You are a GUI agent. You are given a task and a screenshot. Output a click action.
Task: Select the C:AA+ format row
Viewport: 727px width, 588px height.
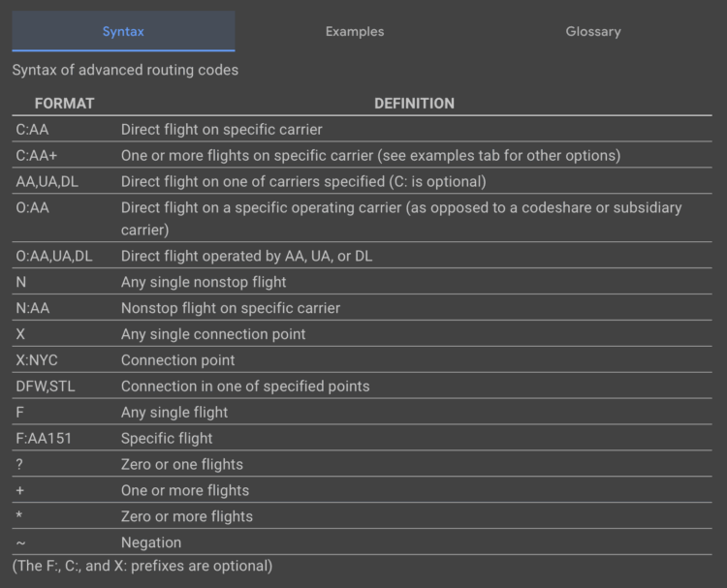pyautogui.click(x=38, y=155)
